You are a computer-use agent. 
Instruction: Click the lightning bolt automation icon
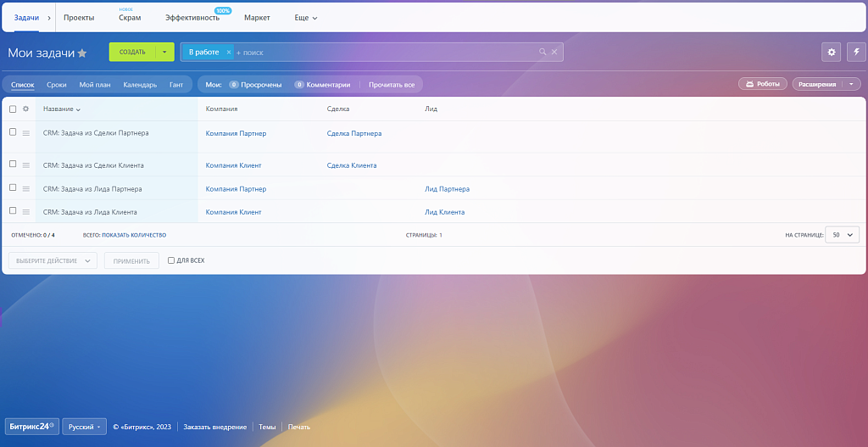point(855,53)
